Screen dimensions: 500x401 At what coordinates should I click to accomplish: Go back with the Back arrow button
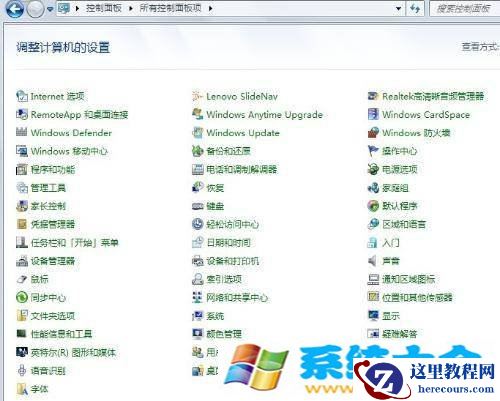pos(15,9)
